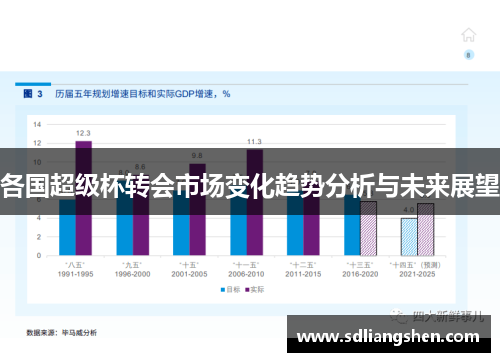
Task: Click the page number 8 badge
Action: (x=469, y=55)
